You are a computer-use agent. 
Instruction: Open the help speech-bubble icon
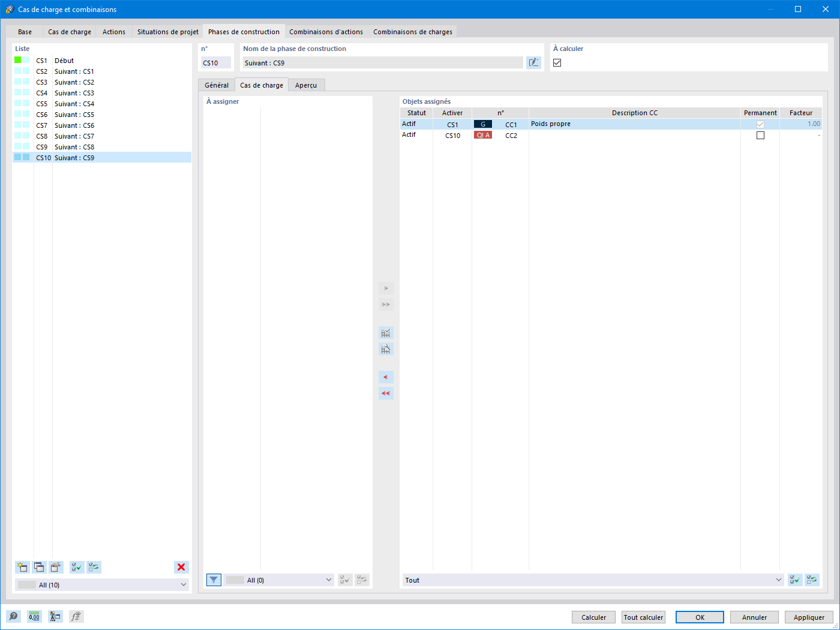[13, 616]
